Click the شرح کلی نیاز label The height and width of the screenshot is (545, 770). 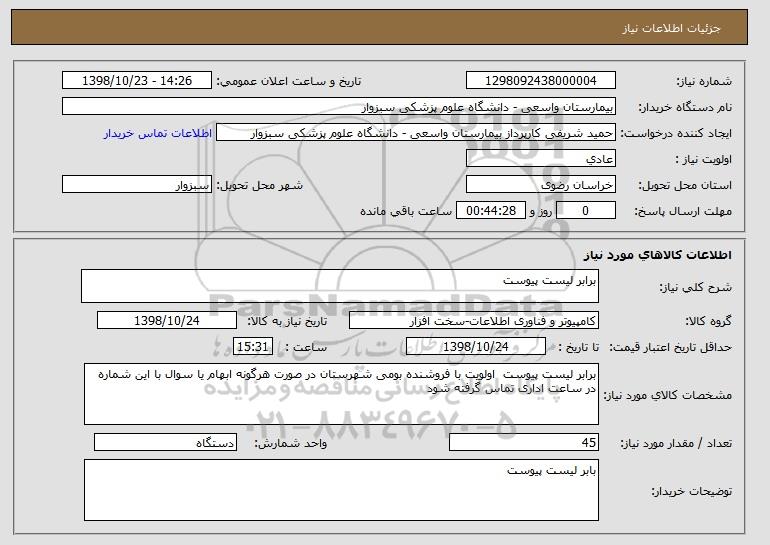click(x=695, y=287)
